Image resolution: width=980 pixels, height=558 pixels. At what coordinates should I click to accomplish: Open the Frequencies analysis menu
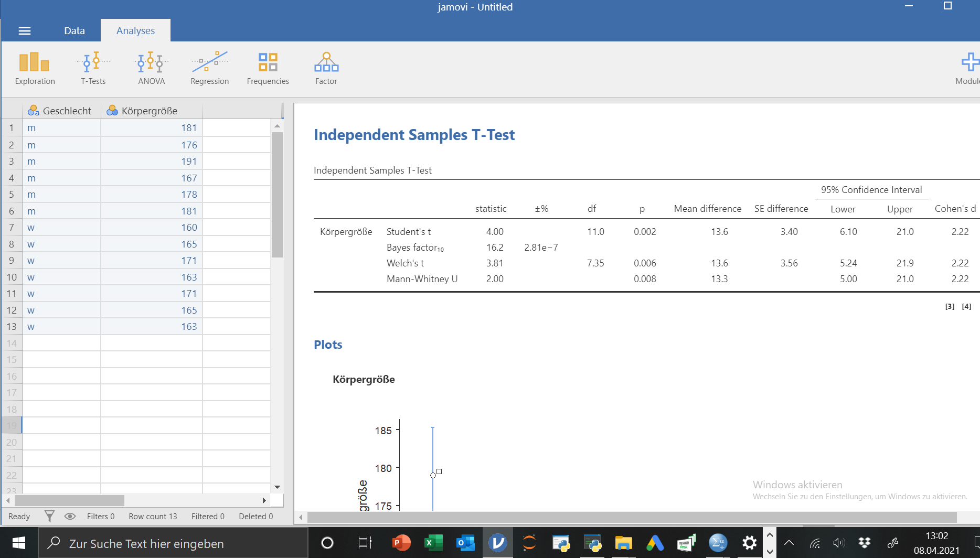268,68
